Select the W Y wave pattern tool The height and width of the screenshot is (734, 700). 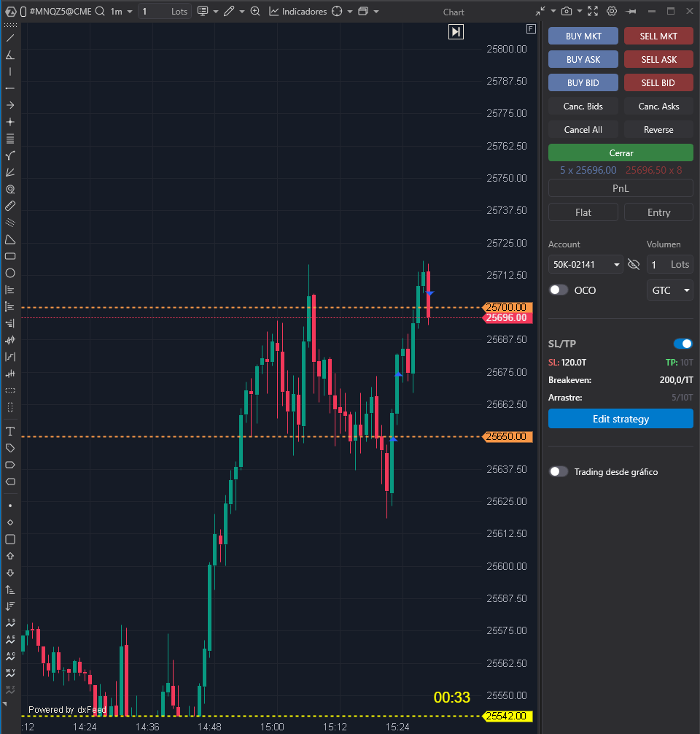[x=9, y=673]
